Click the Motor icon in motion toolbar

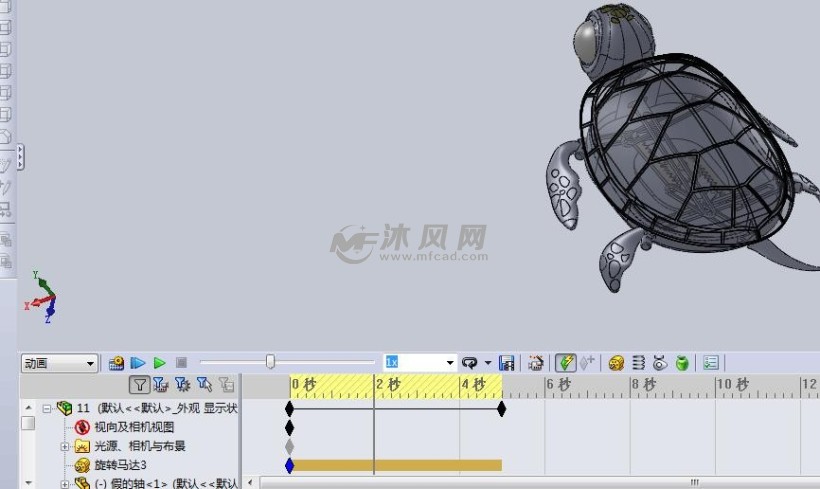[x=617, y=363]
